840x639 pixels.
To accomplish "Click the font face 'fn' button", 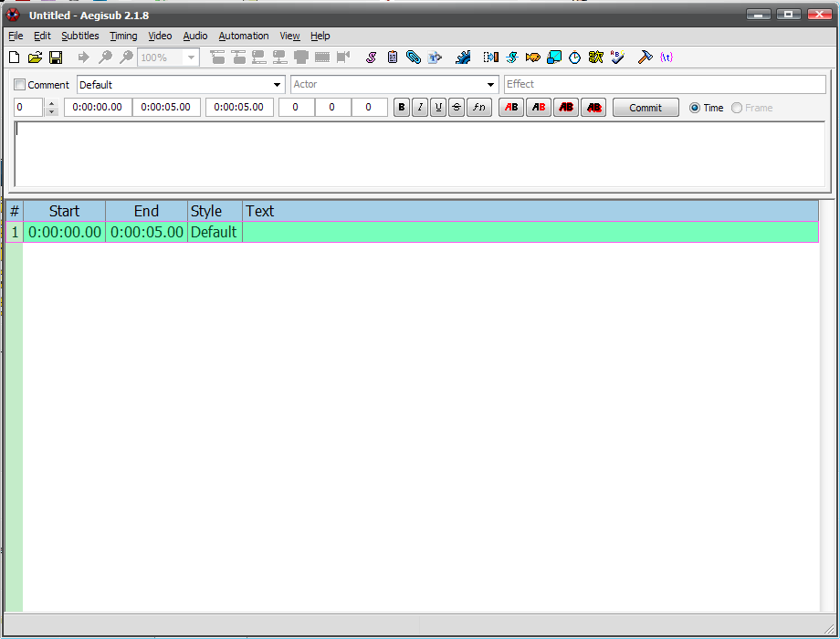I will (x=479, y=107).
